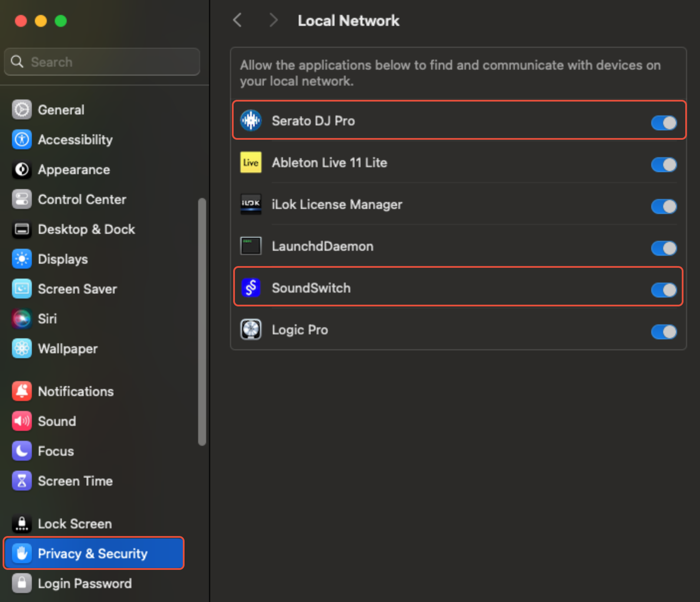Click the Local Network title

coord(348,20)
